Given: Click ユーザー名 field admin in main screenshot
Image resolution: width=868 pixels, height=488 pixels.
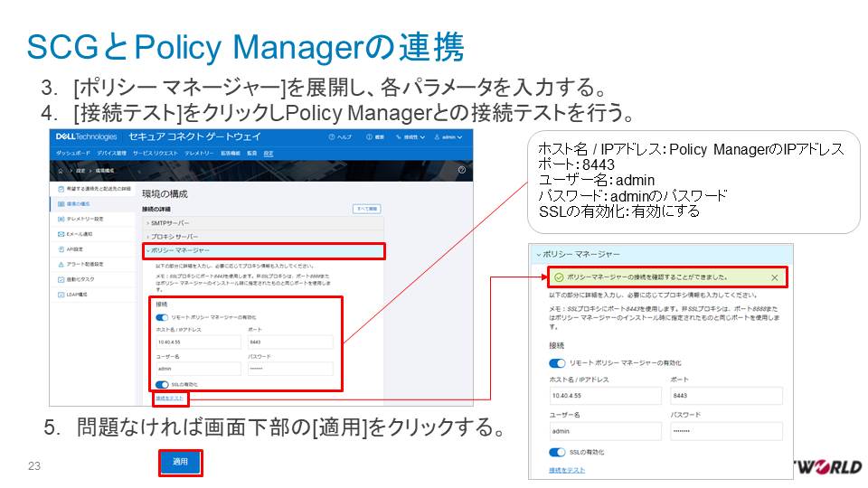Looking at the screenshot, I should [x=198, y=369].
